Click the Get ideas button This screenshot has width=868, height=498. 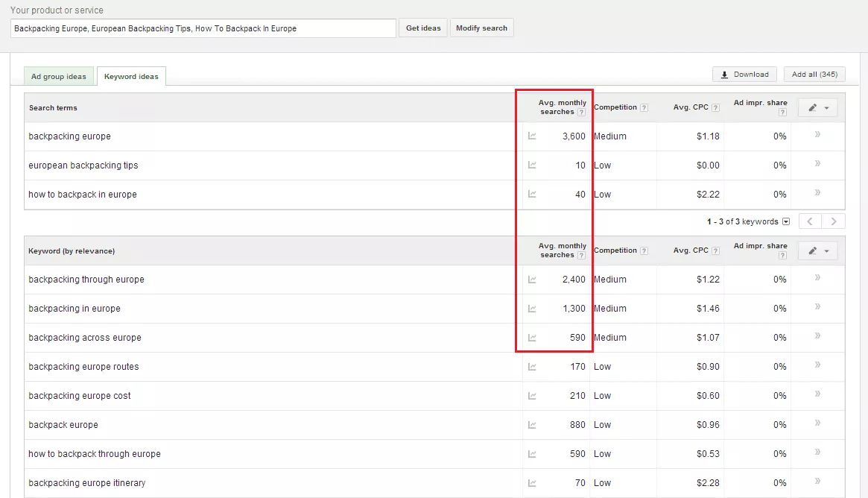[x=423, y=28]
